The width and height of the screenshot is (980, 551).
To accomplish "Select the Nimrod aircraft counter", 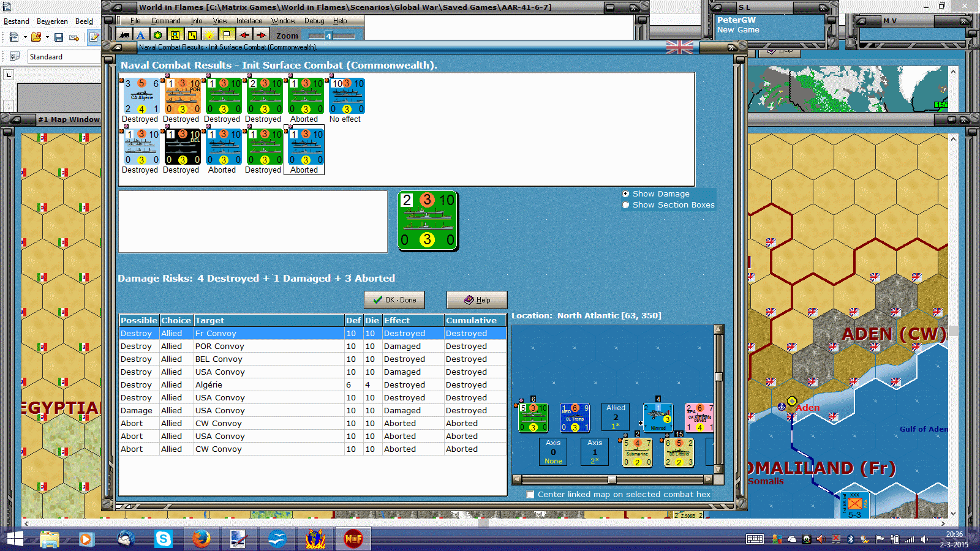I will tap(658, 418).
